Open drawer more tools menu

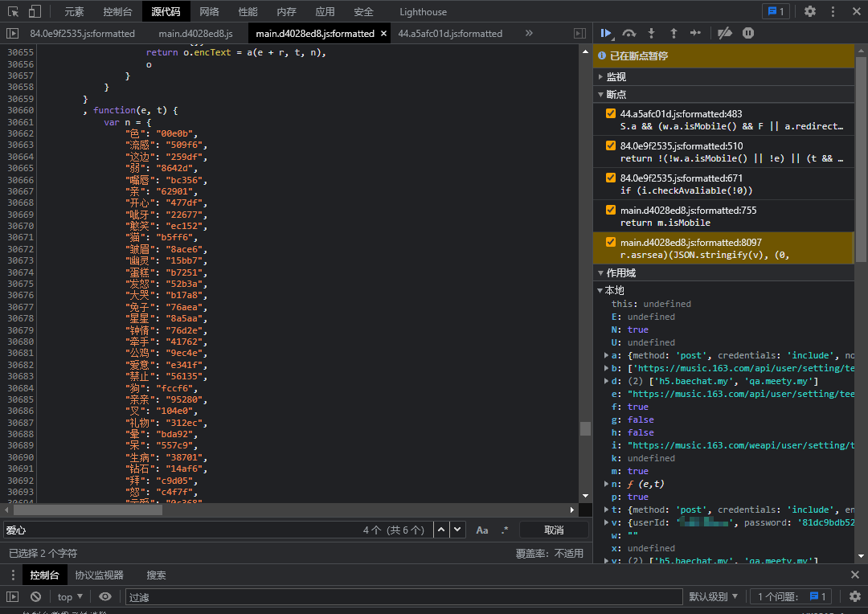click(13, 575)
